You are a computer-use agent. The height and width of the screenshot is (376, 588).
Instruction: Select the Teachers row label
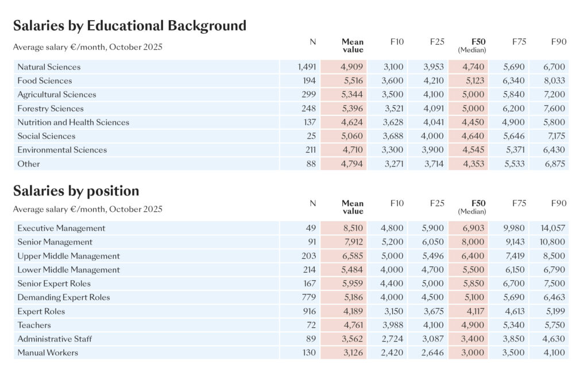point(34,325)
